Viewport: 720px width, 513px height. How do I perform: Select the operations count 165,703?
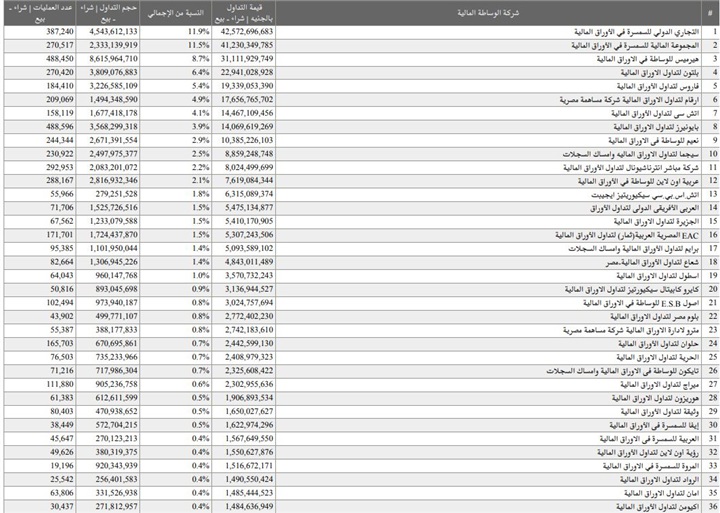point(39,344)
